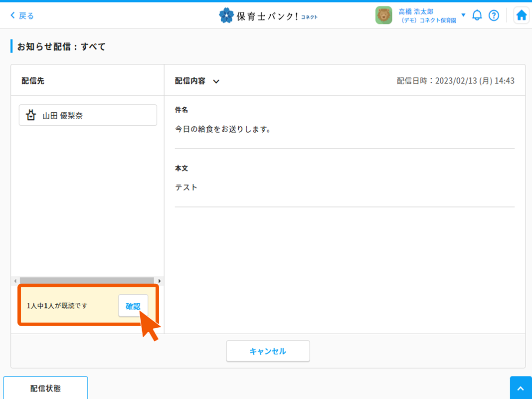Click the lion user avatar
This screenshot has height=399, width=532.
click(383, 15)
